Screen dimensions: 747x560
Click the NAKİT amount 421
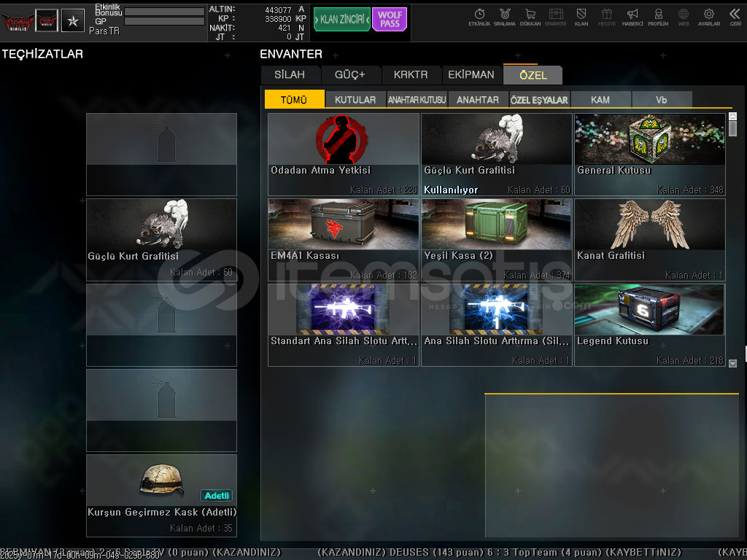(x=285, y=28)
